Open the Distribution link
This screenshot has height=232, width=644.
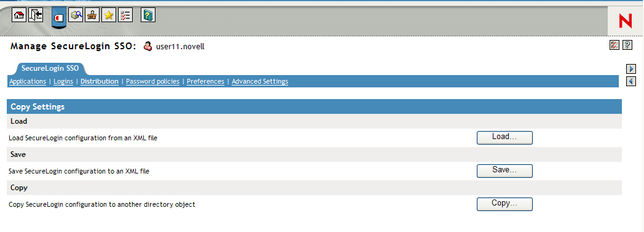[x=100, y=81]
